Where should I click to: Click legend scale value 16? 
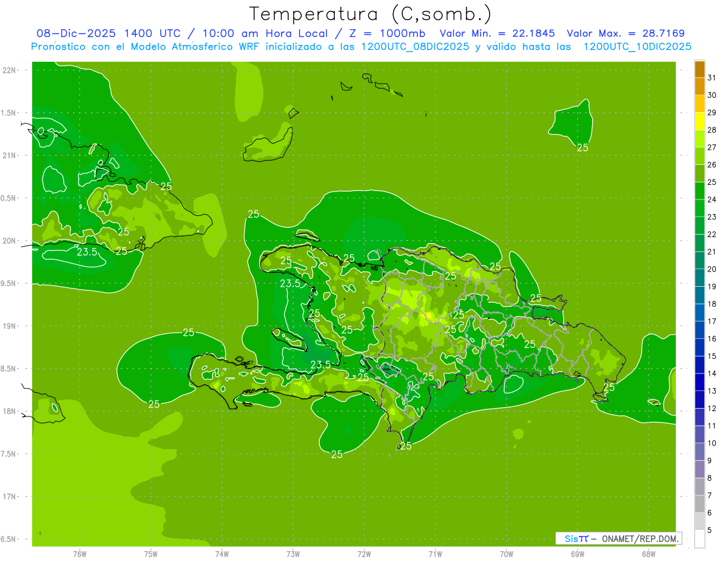coord(712,339)
